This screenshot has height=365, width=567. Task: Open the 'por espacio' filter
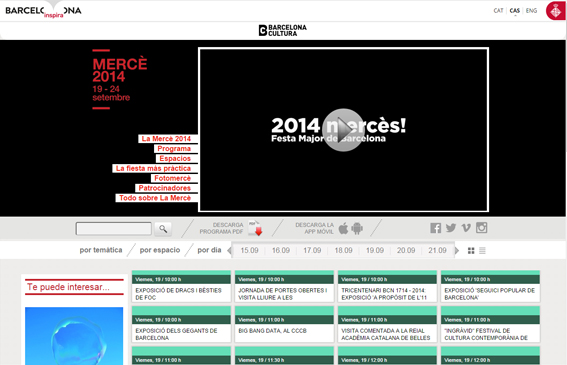click(x=160, y=250)
